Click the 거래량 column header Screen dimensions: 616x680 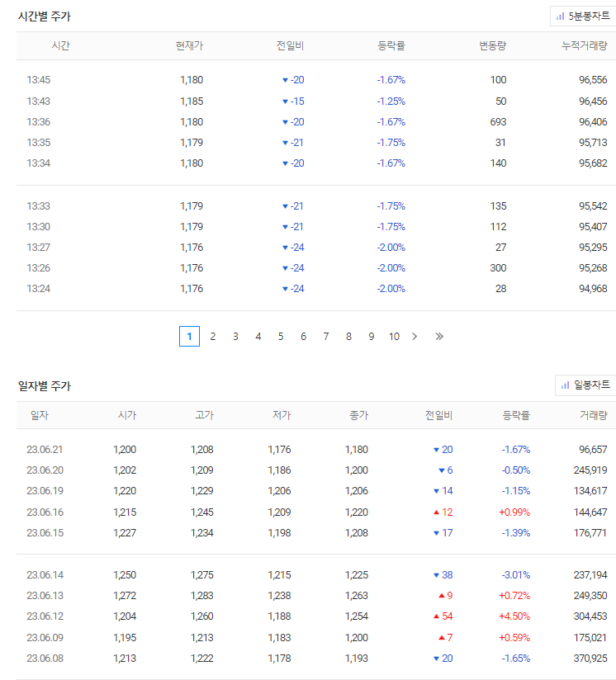594,415
